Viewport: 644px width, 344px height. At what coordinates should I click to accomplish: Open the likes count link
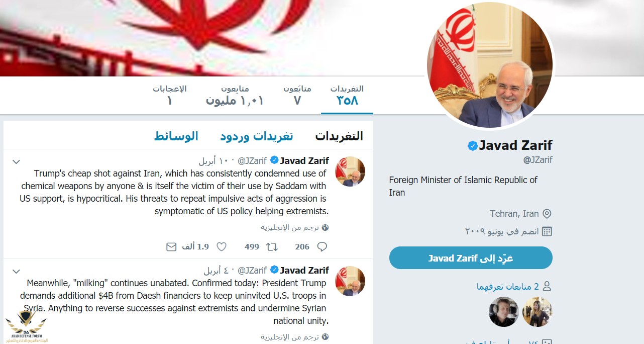click(x=170, y=95)
